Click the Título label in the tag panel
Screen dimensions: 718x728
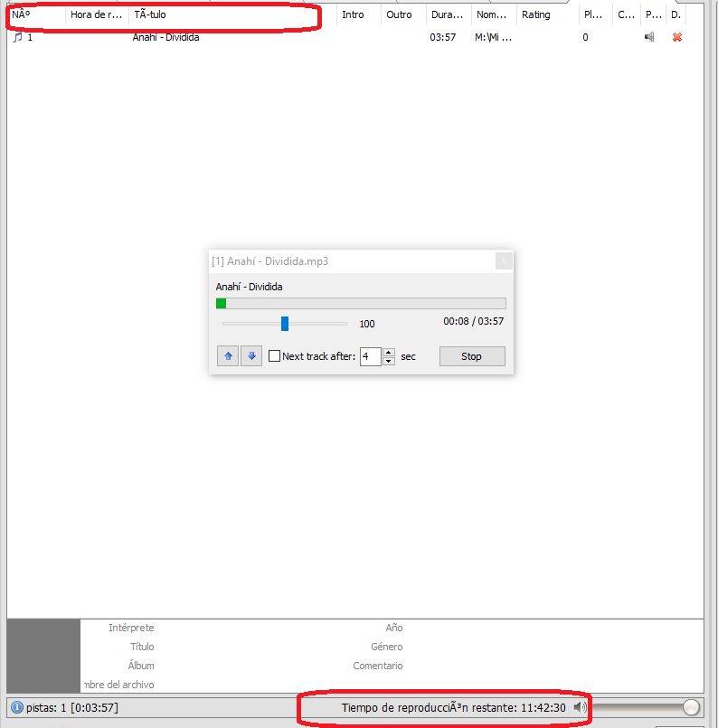[142, 647]
